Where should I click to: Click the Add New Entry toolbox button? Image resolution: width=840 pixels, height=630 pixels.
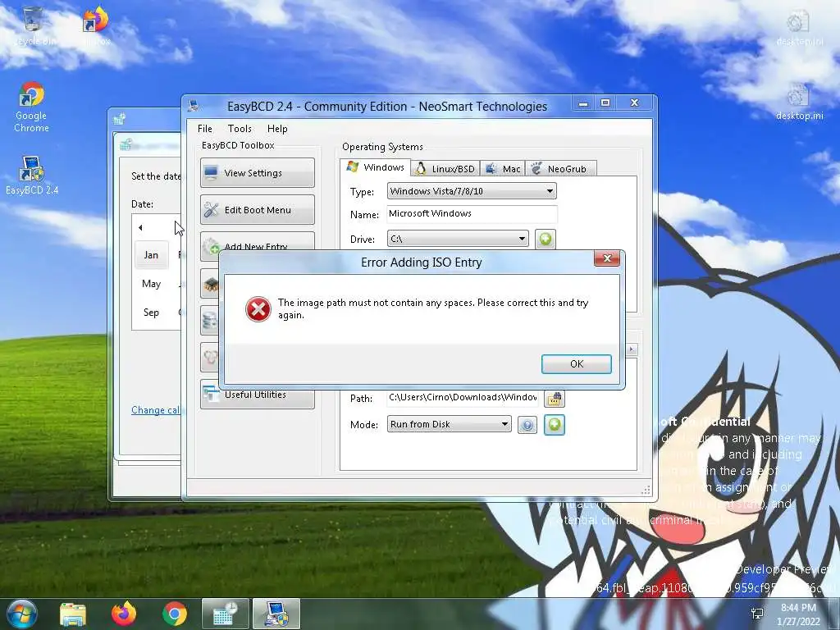257,242
